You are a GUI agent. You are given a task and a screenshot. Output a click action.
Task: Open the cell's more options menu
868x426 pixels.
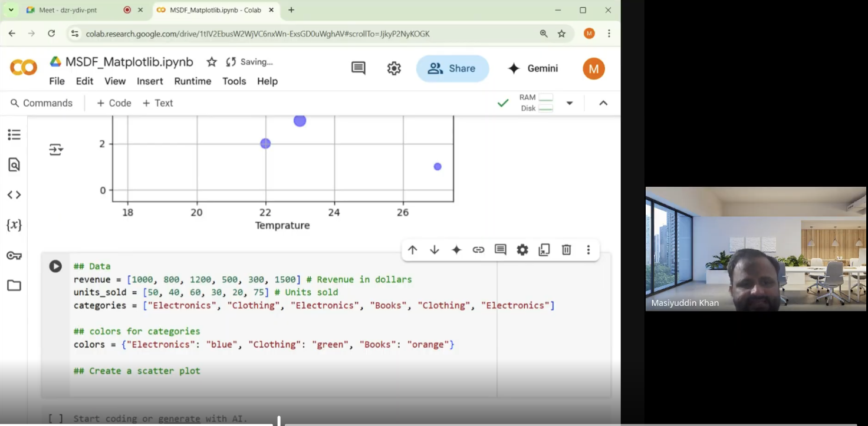[x=588, y=250]
